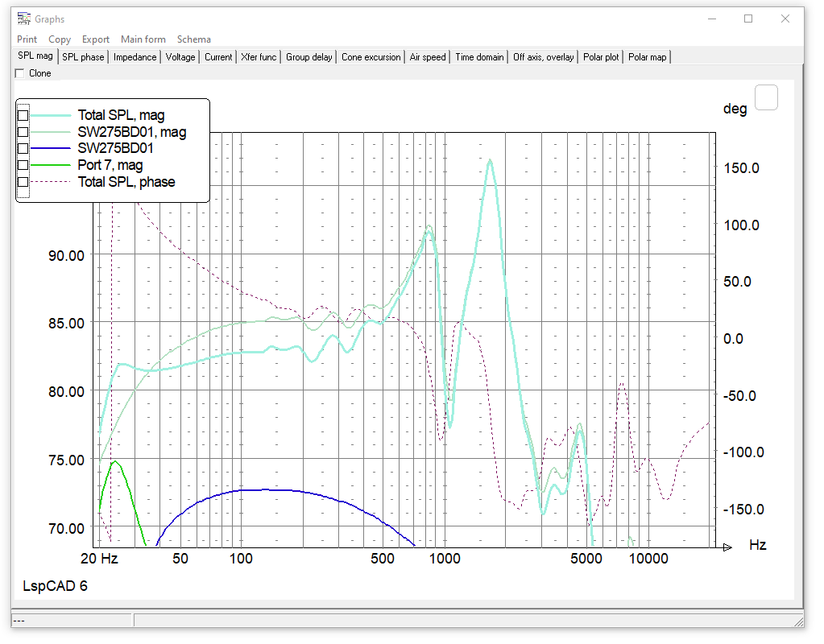Open the Impedance tab
The image size is (824, 644).
[135, 56]
